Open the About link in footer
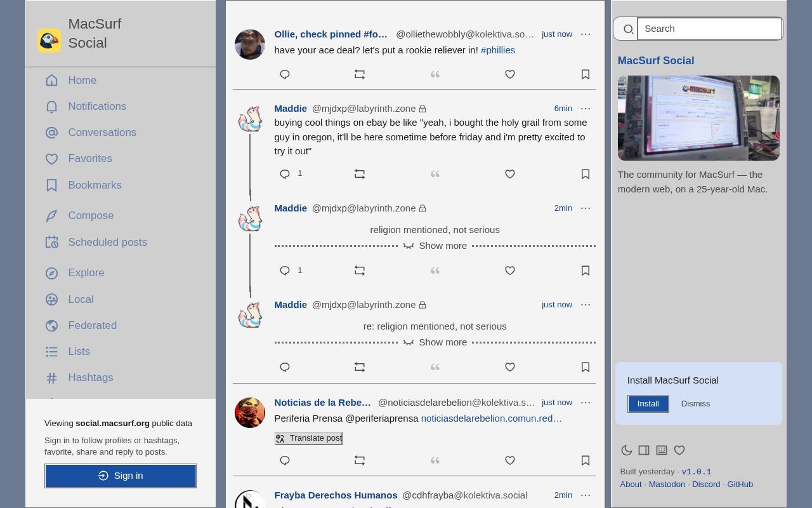The height and width of the screenshot is (508, 812). [631, 485]
